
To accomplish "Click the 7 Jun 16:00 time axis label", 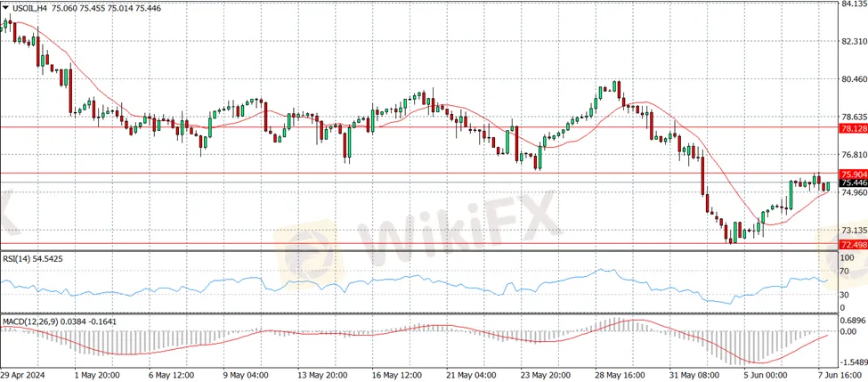I will (x=839, y=375).
